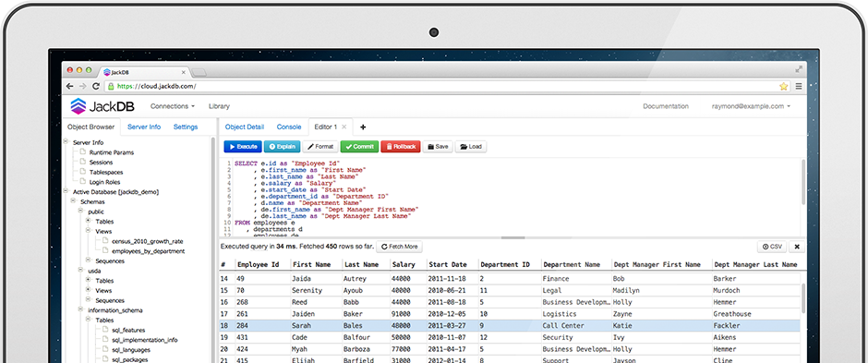Sort by the Salary column header
The image size is (868, 363).
pos(404,264)
